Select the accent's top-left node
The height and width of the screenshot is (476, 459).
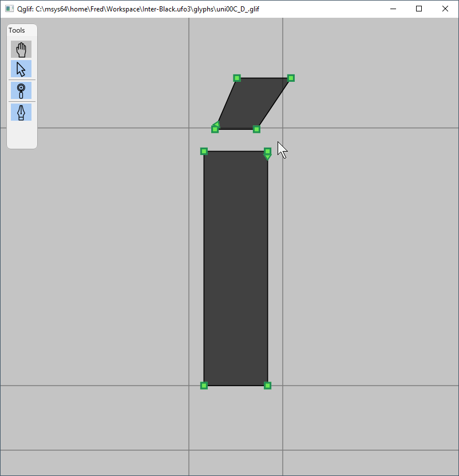point(237,78)
